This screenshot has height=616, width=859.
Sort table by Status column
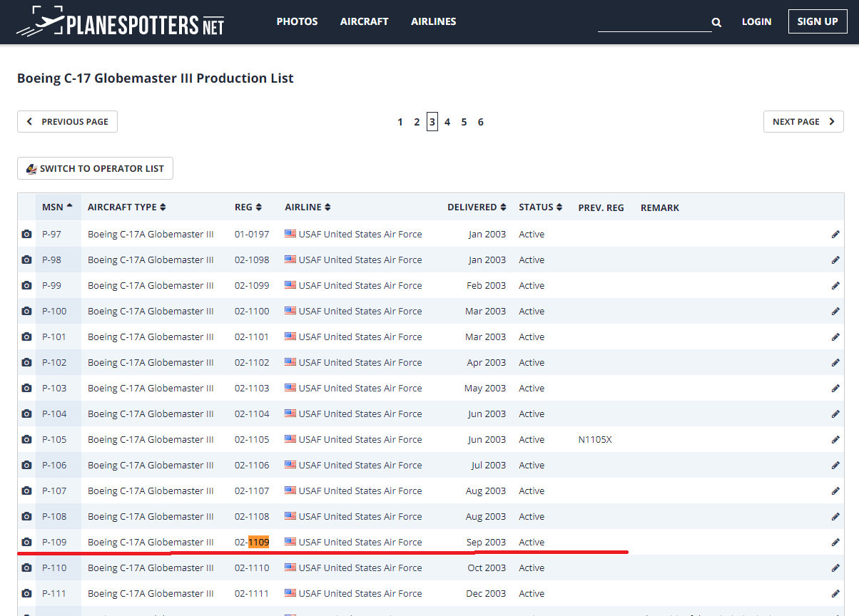540,207
